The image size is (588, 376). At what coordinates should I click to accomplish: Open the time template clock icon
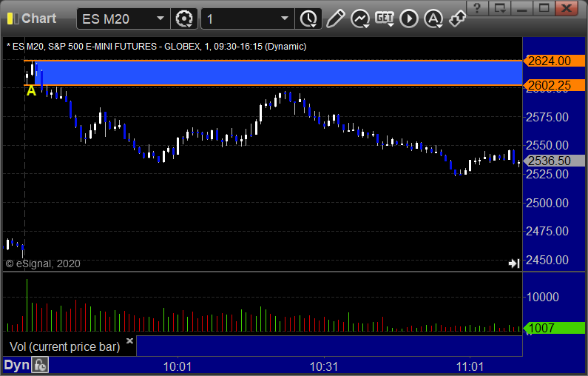(x=308, y=19)
